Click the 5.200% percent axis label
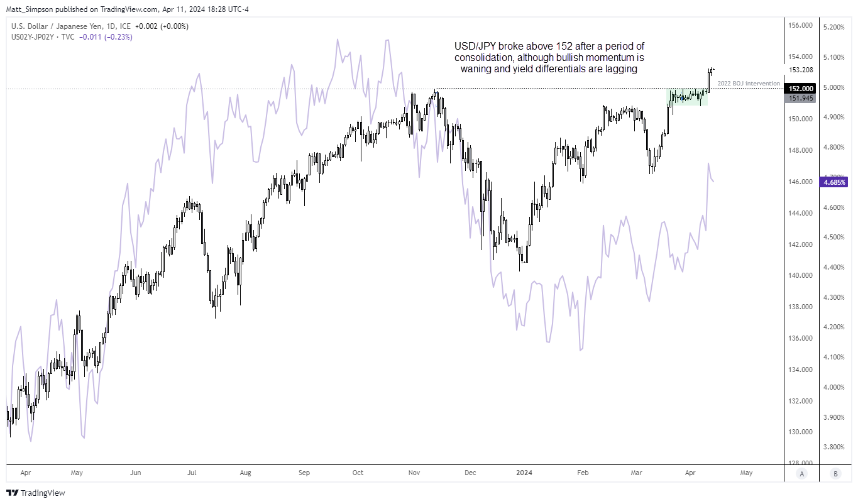 tap(834, 28)
